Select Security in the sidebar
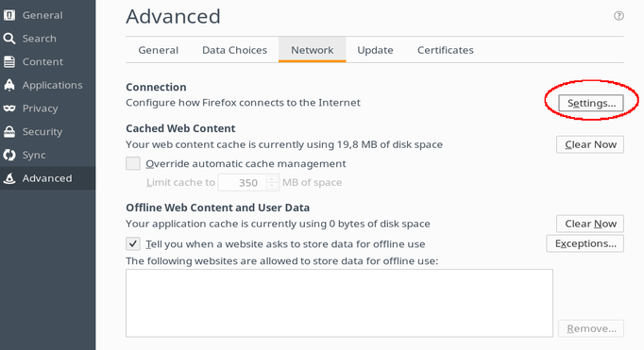This screenshot has width=644, height=350. [x=47, y=132]
